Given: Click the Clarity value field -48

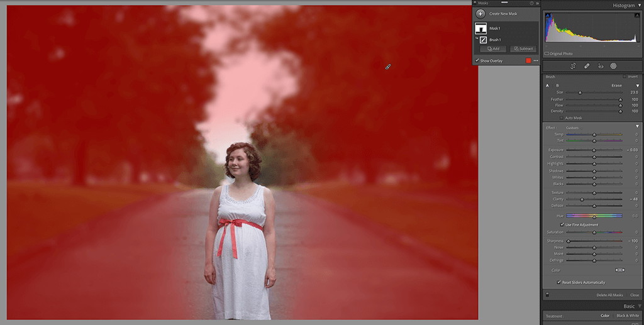Looking at the screenshot, I should (x=634, y=199).
